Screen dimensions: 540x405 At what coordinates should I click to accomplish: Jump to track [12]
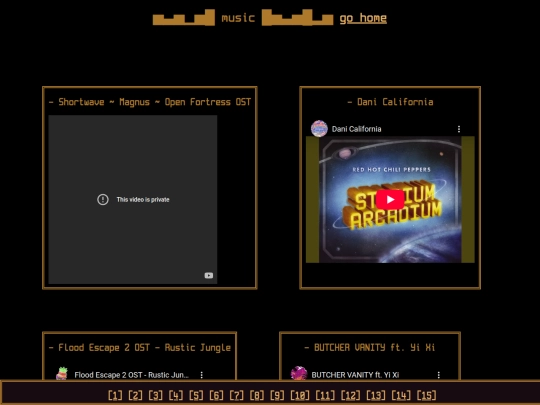point(351,395)
